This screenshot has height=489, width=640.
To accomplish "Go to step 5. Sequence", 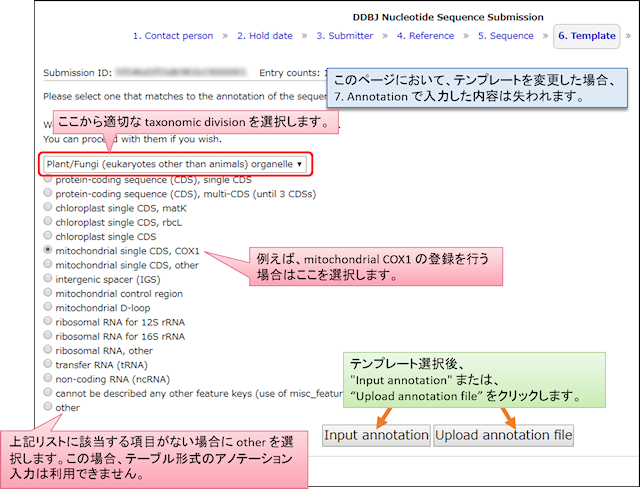I will pos(506,36).
